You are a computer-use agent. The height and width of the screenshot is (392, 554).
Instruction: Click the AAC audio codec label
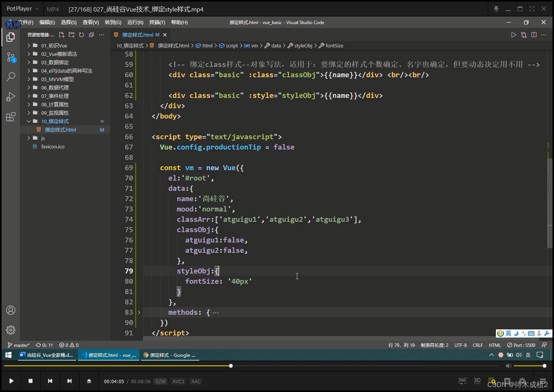click(x=196, y=381)
